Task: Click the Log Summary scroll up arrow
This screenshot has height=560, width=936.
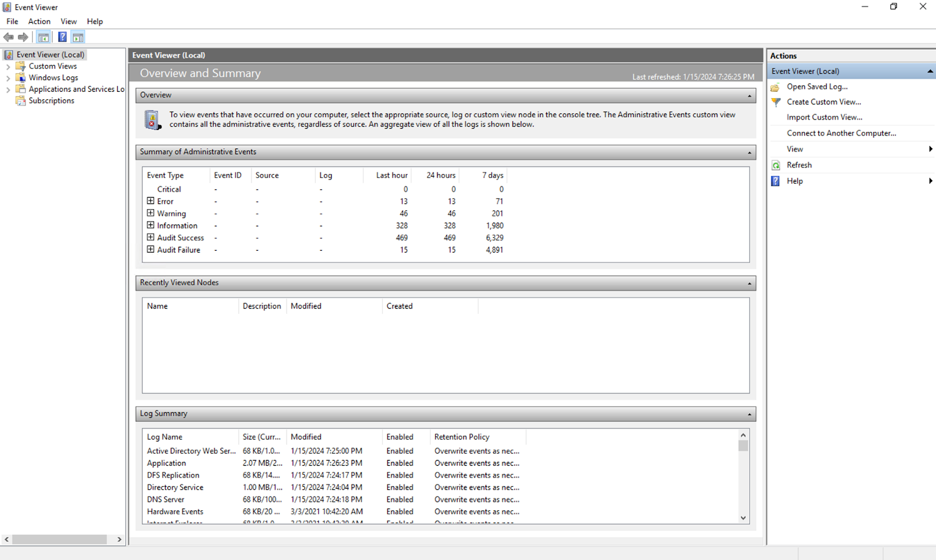Action: [x=743, y=435]
